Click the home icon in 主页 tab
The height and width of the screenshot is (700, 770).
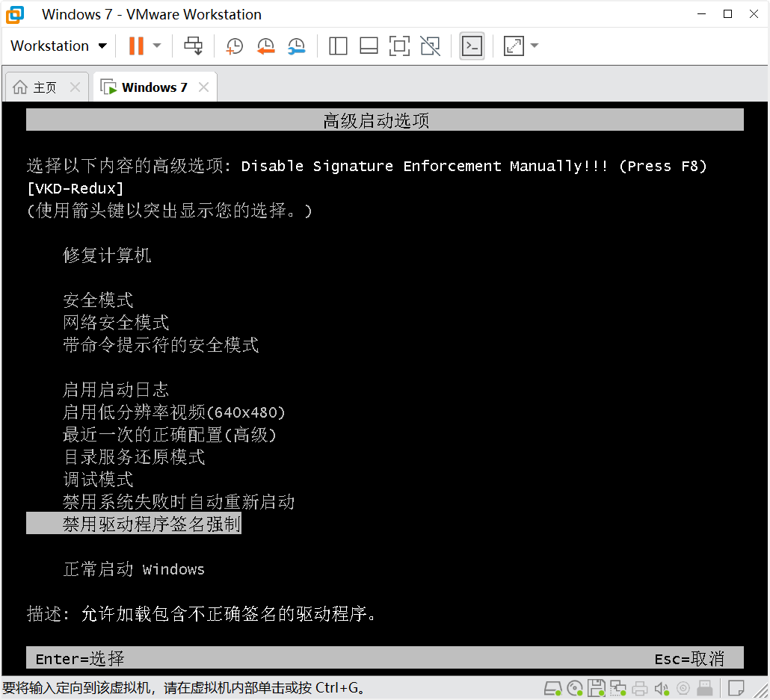(20, 87)
